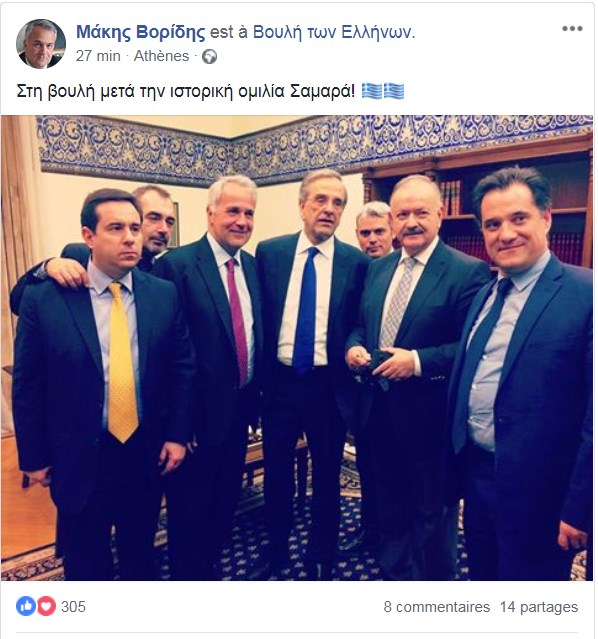Click the first Greek flag emoji
The height and width of the screenshot is (639, 598).
coord(372,91)
